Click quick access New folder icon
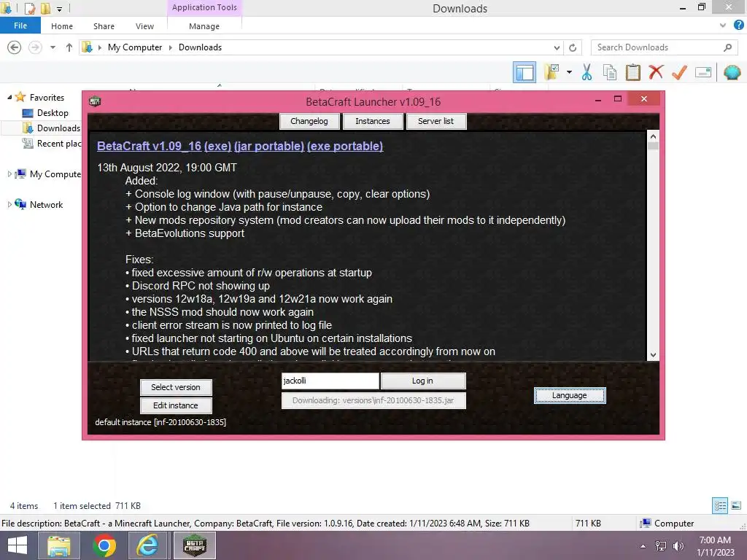Image resolution: width=747 pixels, height=560 pixels. (x=45, y=8)
